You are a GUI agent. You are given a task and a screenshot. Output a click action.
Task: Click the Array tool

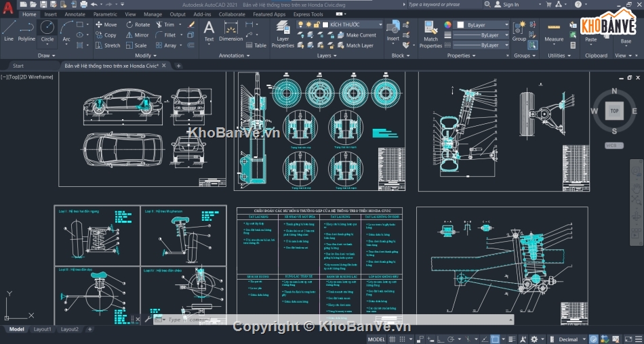[166, 45]
